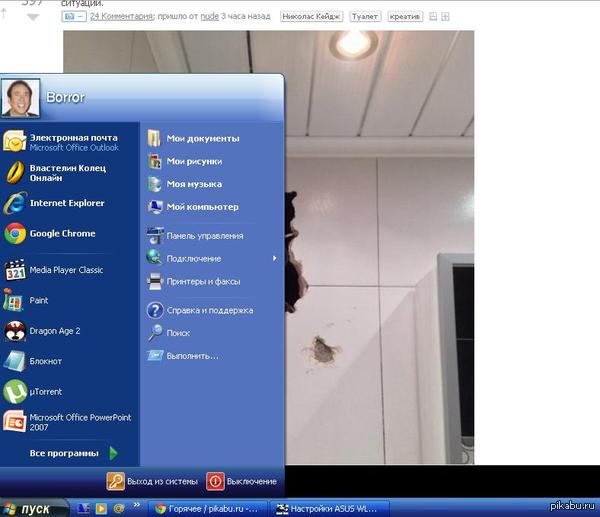Expand Все программы green arrow

pyautogui.click(x=113, y=453)
